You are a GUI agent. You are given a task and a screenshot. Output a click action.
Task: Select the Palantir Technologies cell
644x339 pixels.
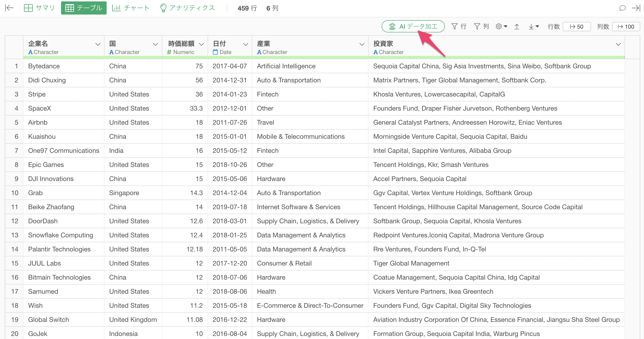[x=64, y=249]
